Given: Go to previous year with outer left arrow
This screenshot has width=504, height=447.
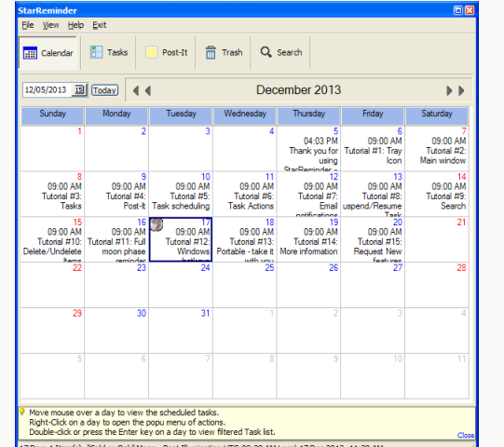Looking at the screenshot, I should tap(136, 90).
